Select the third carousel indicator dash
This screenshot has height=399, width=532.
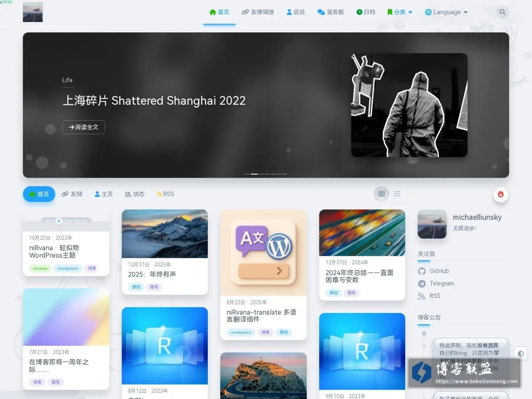pos(262,174)
